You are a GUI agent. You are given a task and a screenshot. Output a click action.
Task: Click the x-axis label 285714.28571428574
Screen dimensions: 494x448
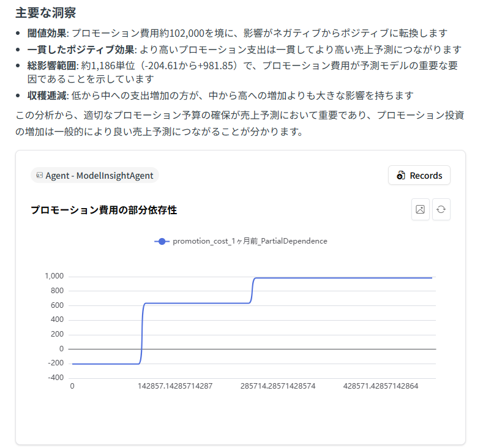click(278, 386)
